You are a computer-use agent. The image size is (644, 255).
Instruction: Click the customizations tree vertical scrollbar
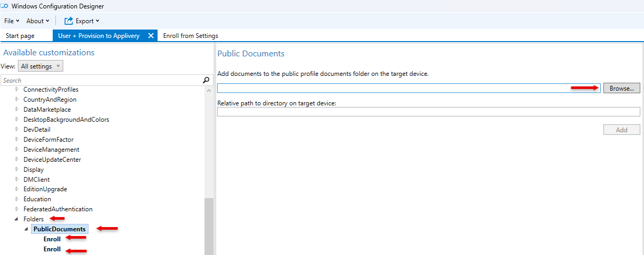pyautogui.click(x=209, y=227)
